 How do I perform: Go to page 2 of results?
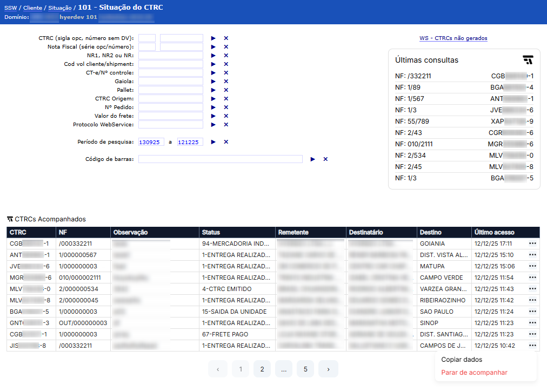(262, 369)
